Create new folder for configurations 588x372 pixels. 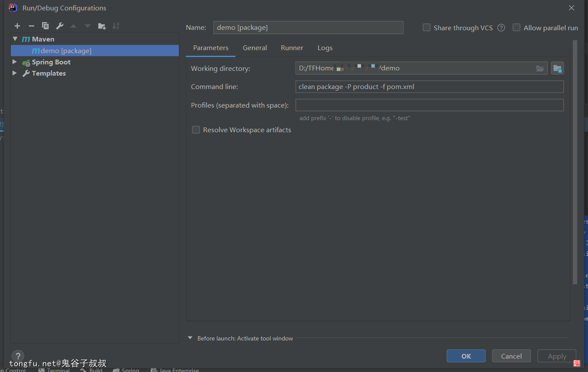(102, 26)
